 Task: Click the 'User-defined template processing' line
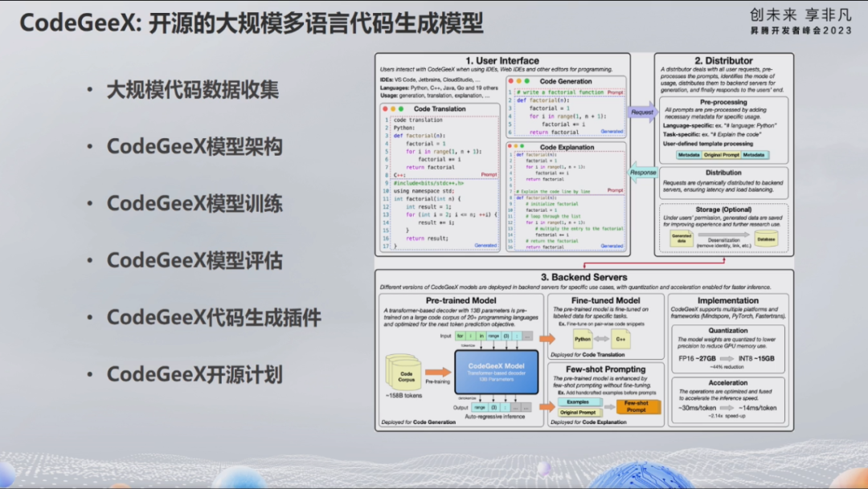click(708, 143)
